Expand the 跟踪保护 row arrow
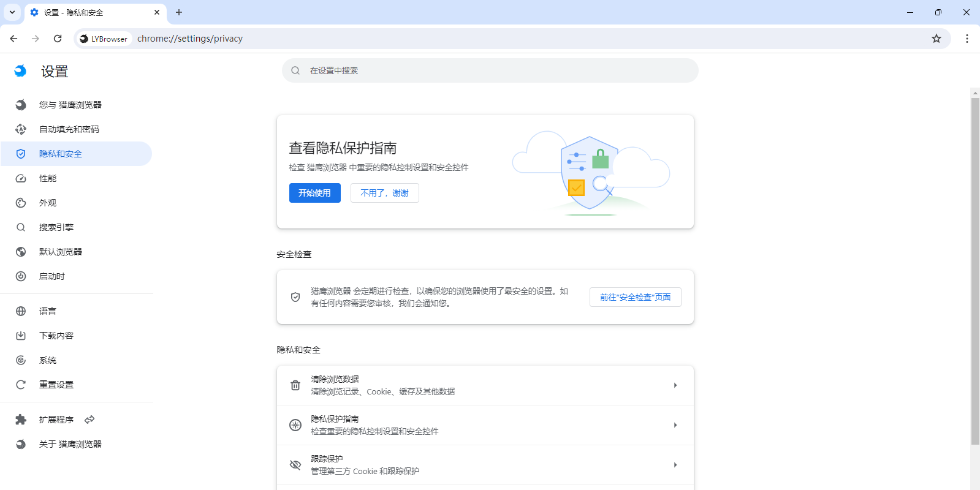Image resolution: width=980 pixels, height=490 pixels. click(x=675, y=465)
